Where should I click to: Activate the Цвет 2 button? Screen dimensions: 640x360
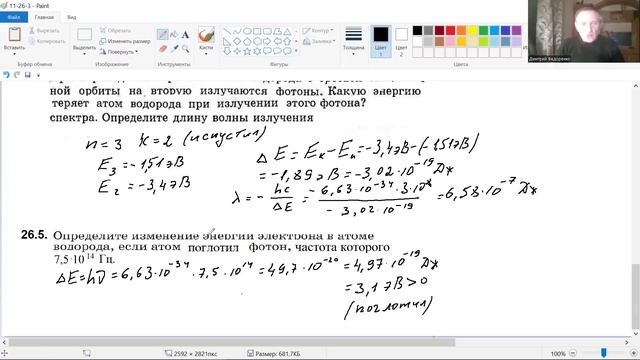[x=401, y=41]
